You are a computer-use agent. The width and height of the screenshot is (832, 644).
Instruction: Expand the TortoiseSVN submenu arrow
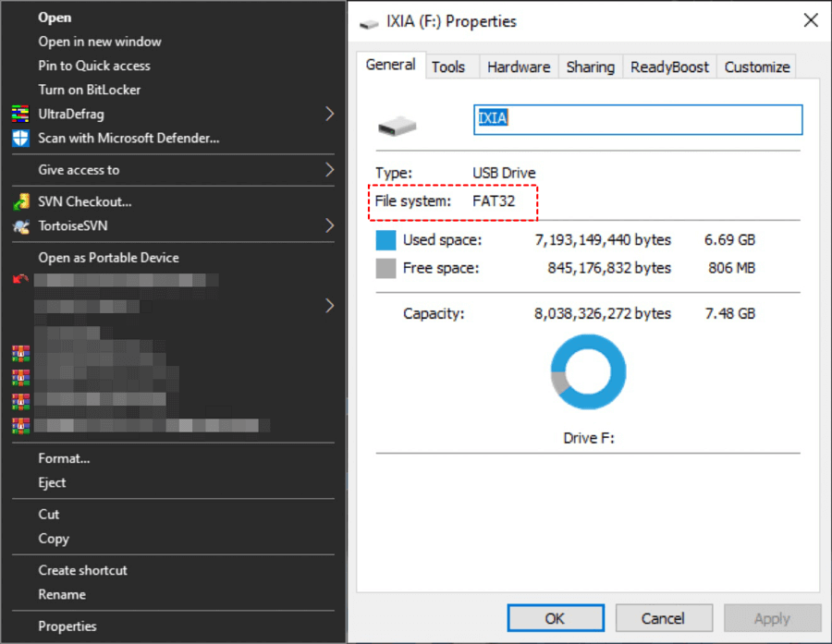tap(329, 225)
